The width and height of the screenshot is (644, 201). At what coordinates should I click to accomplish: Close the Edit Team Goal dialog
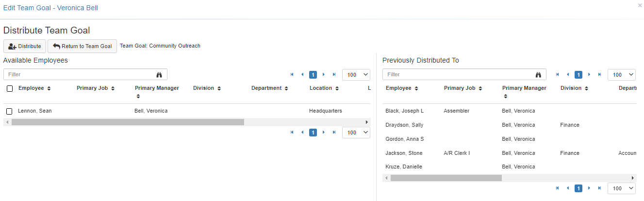(640, 5)
